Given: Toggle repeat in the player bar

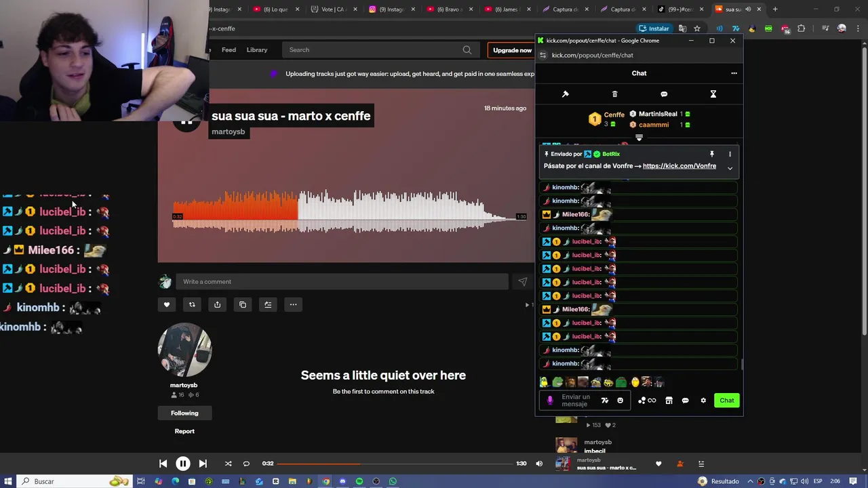Looking at the screenshot, I should click(246, 464).
